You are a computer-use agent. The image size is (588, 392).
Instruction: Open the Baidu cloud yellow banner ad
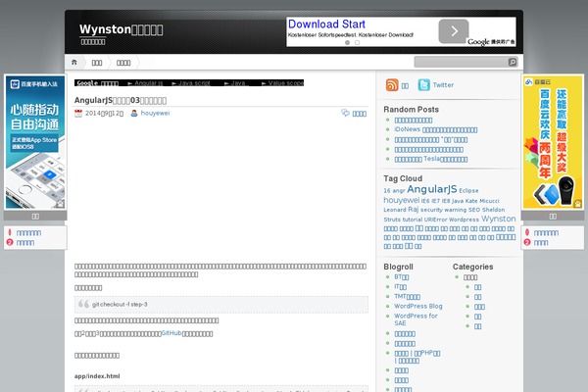pyautogui.click(x=553, y=142)
